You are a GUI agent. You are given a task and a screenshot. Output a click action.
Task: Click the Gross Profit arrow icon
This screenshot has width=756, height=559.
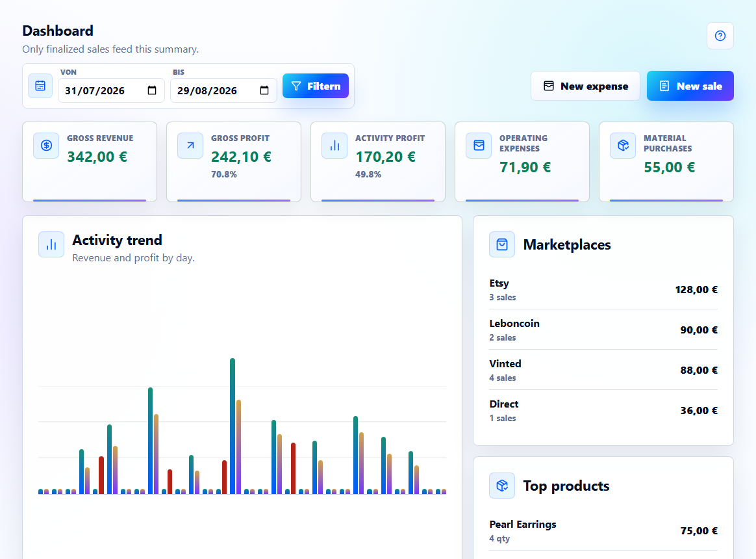point(190,146)
